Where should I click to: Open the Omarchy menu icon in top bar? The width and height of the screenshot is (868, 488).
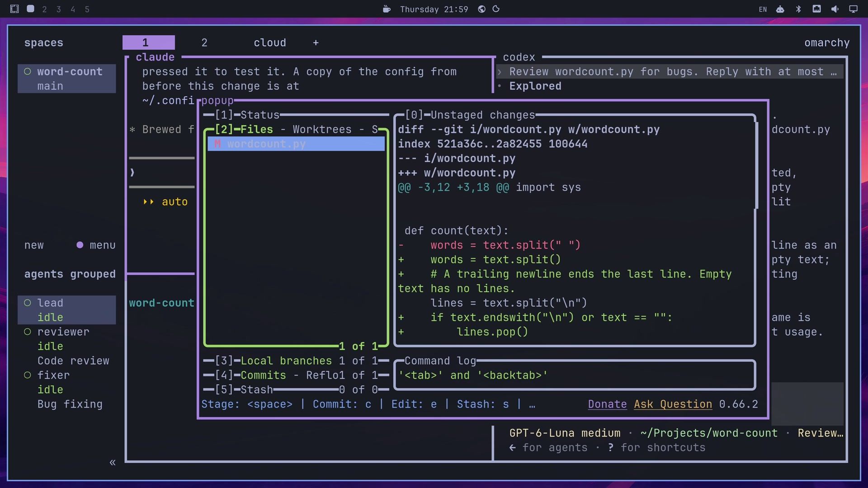click(x=14, y=9)
